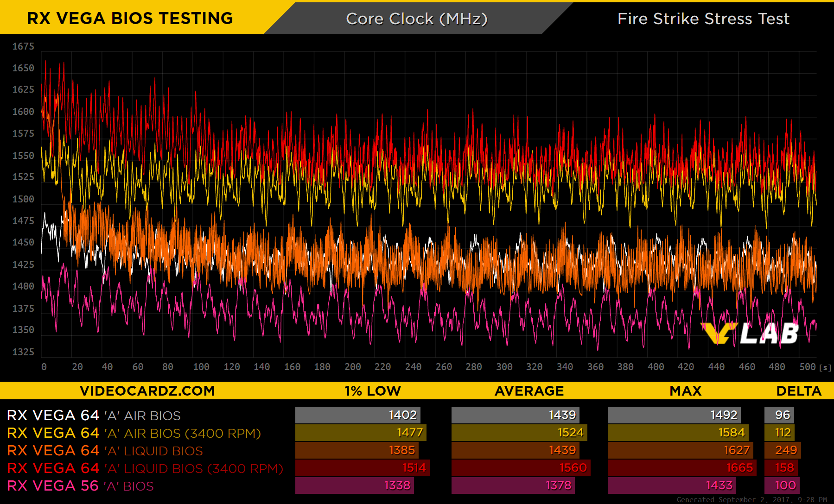Select the 360 tick on the time axis

coord(595,367)
